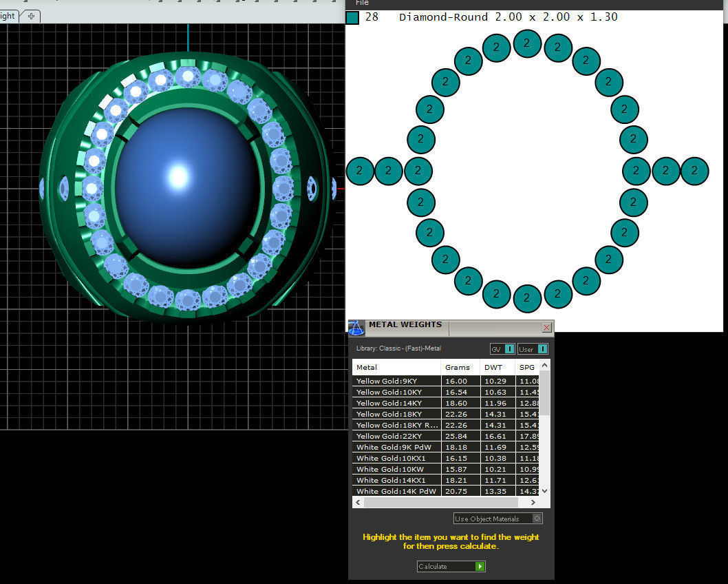Click the METAL WEIGHTS panel title
The image size is (728, 584).
click(405, 324)
